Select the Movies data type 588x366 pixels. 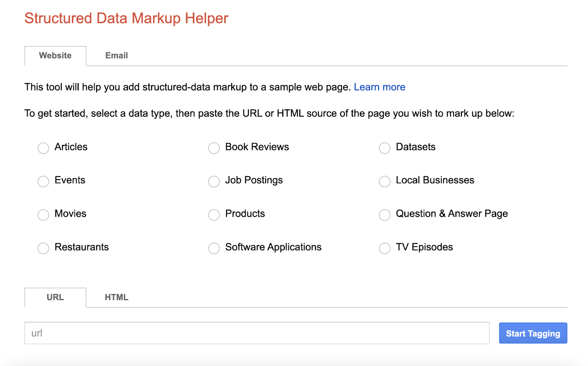tap(43, 215)
